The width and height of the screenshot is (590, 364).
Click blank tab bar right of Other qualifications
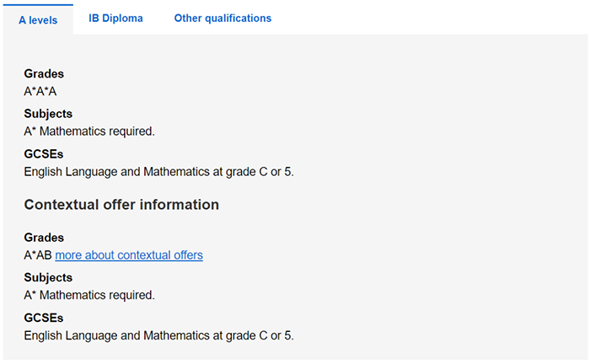(430, 19)
